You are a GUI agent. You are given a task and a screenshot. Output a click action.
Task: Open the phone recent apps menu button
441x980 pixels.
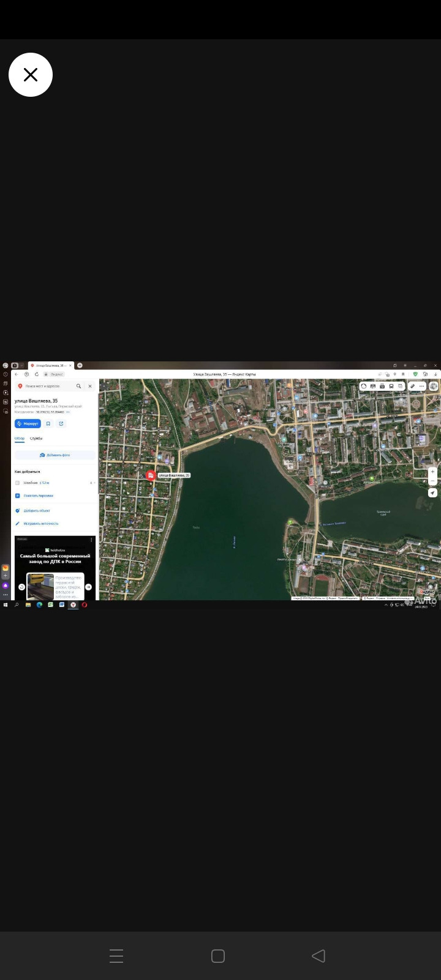116,956
